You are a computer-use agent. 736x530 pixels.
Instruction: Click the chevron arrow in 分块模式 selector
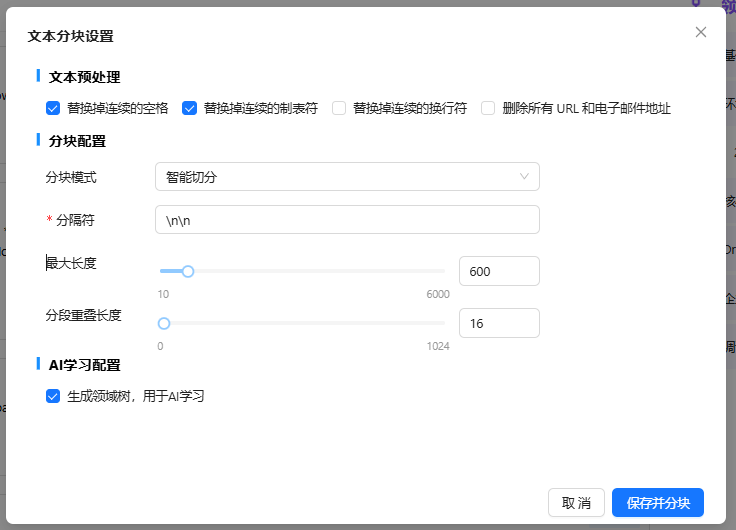coord(524,177)
